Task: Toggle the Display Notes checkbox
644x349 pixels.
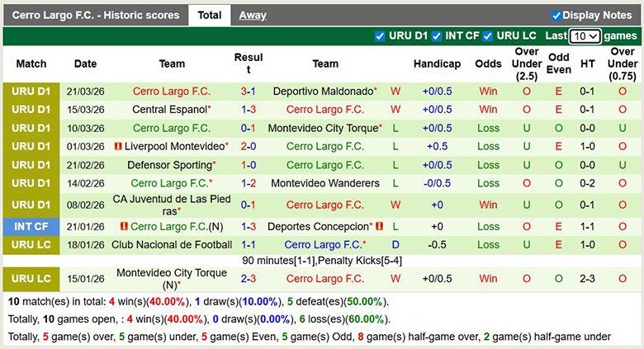Action: point(556,16)
